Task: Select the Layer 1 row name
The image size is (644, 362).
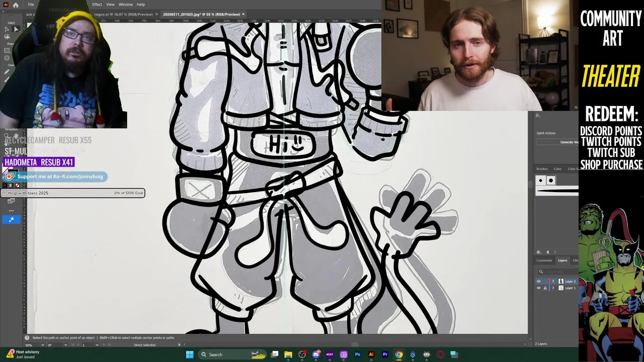Action: point(570,288)
